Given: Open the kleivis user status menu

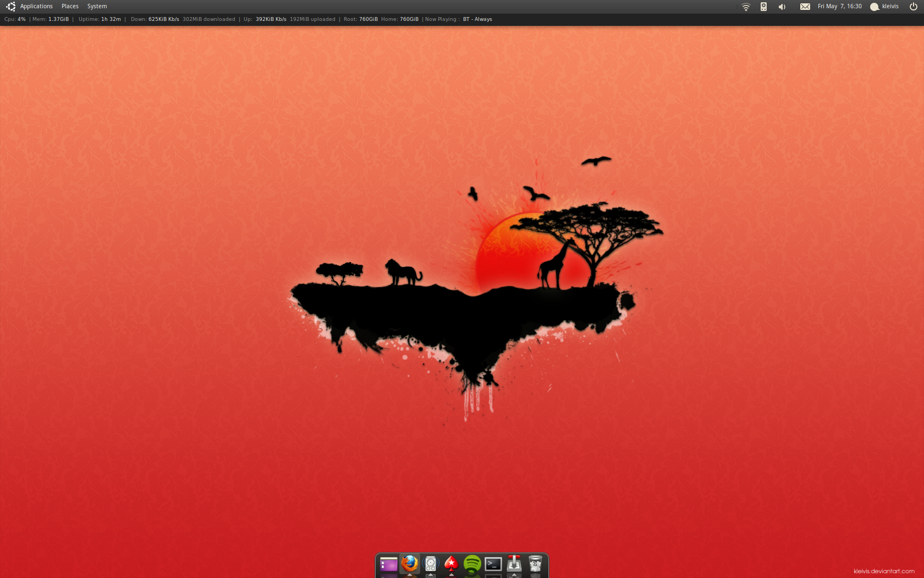Looking at the screenshot, I should [x=884, y=7].
